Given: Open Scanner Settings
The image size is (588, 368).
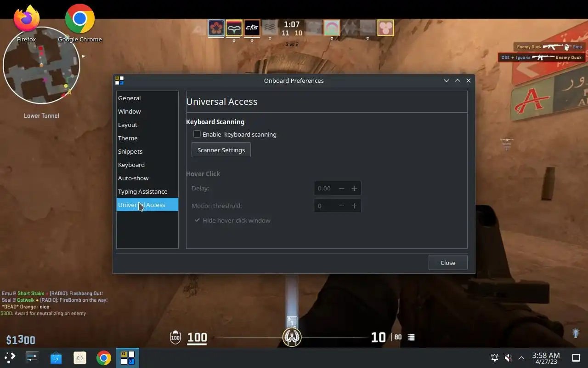Looking at the screenshot, I should click(x=221, y=150).
